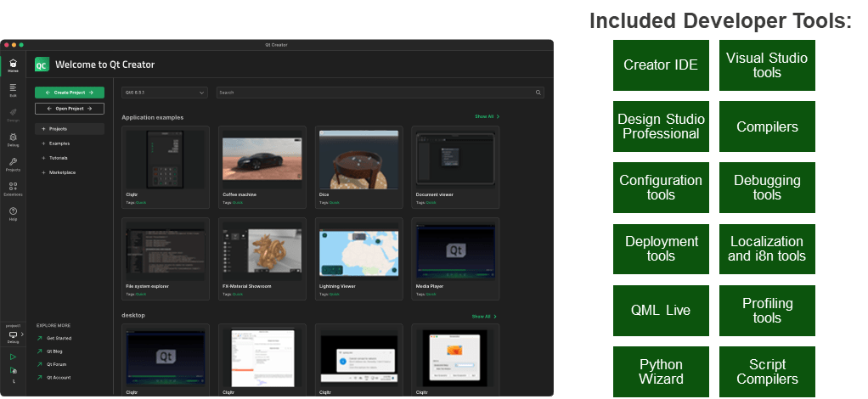Click the Open Project button

pyautogui.click(x=70, y=109)
